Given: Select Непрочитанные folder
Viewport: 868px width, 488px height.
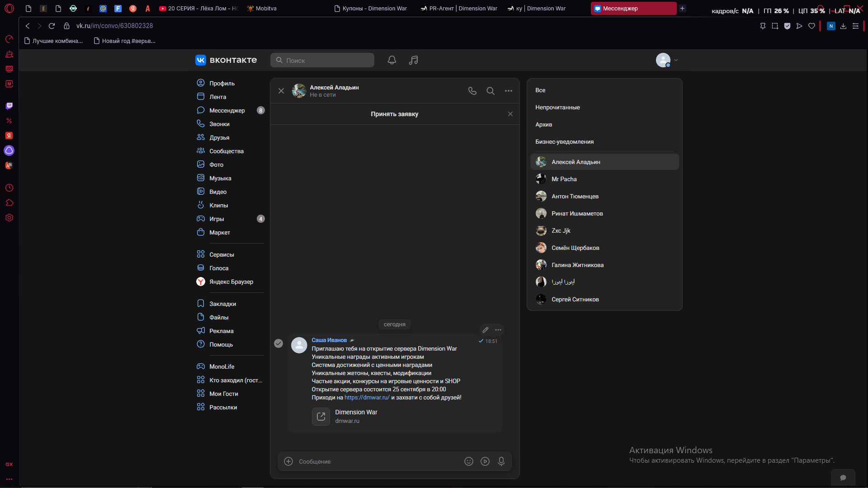Looking at the screenshot, I should [557, 108].
